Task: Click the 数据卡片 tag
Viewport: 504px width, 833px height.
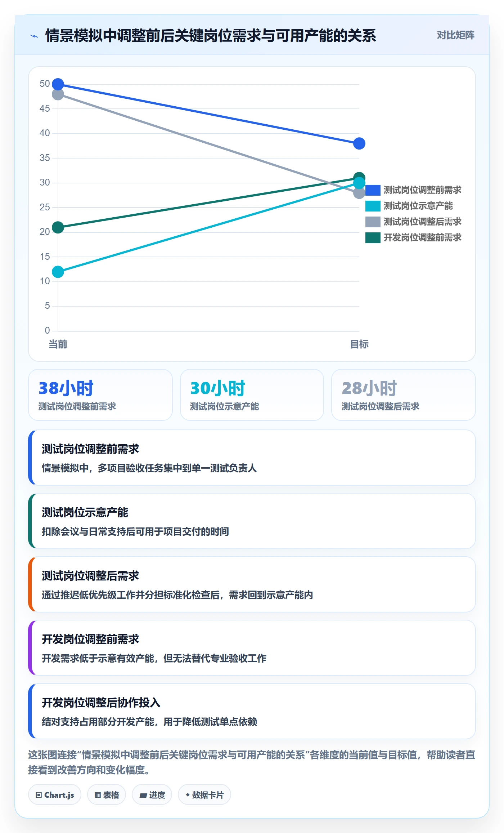Action: (x=204, y=794)
